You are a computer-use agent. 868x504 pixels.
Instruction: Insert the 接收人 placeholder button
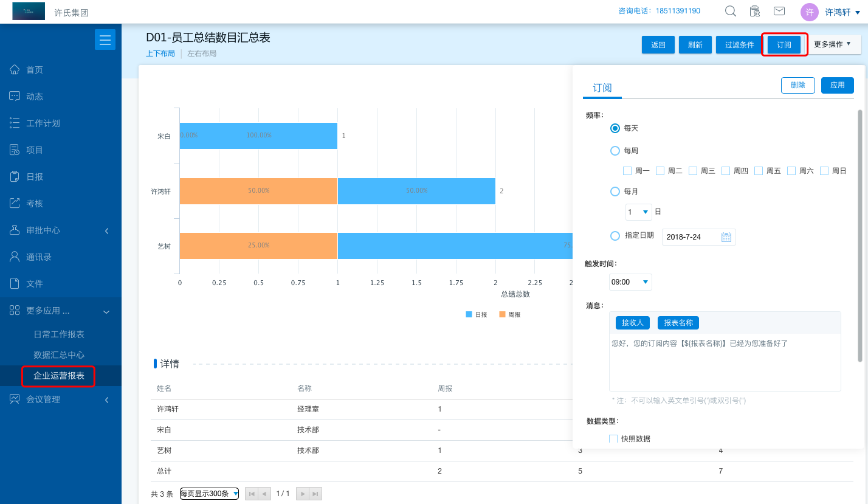click(633, 323)
